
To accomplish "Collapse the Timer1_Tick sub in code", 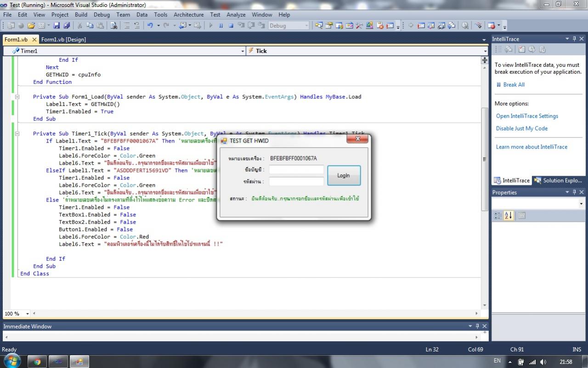I will click(x=17, y=134).
